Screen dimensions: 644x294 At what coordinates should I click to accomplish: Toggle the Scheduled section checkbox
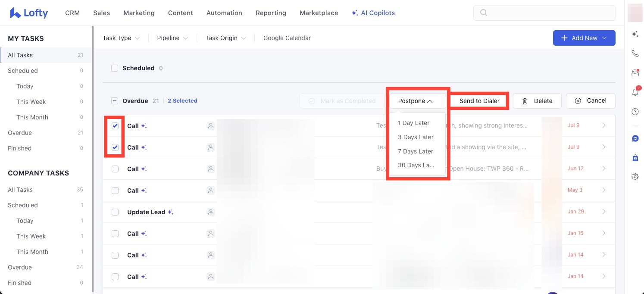point(115,68)
